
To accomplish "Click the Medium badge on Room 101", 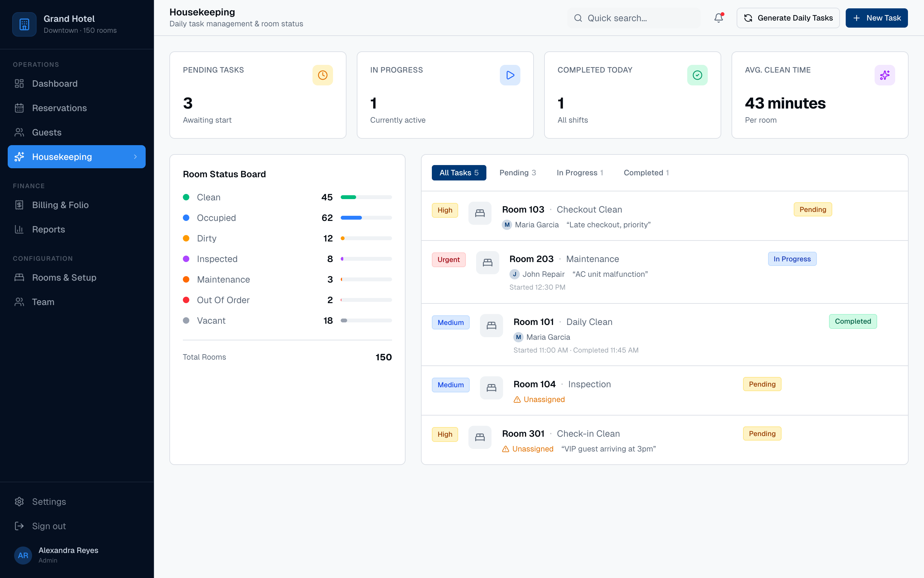I will [450, 323].
